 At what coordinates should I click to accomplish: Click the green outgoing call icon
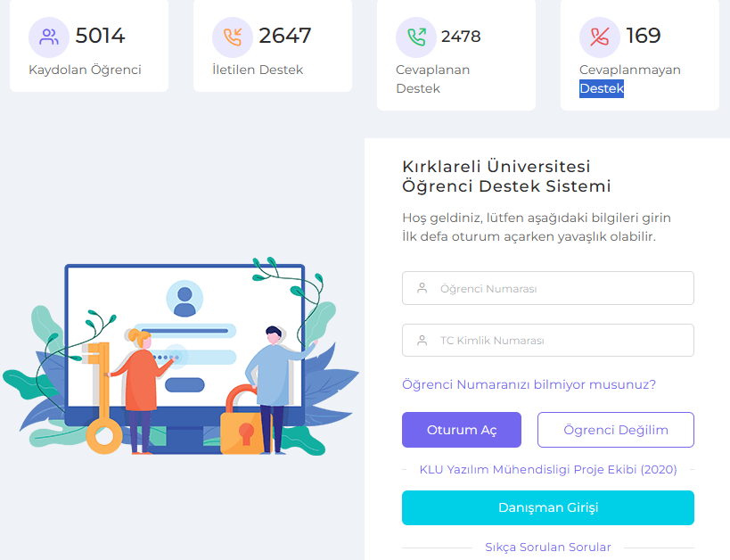click(x=416, y=37)
